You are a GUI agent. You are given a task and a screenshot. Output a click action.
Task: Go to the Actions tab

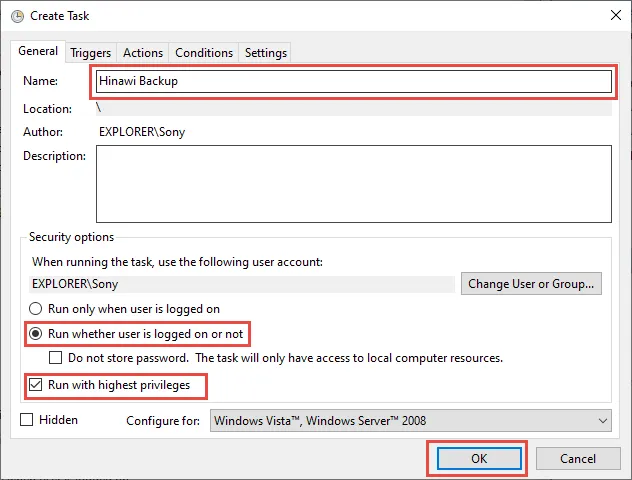[x=143, y=53]
